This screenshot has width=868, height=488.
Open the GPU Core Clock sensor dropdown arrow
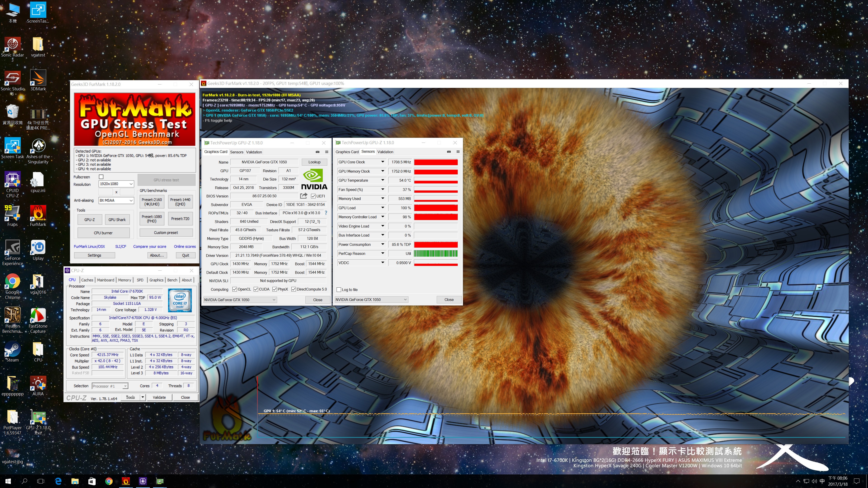(382, 162)
